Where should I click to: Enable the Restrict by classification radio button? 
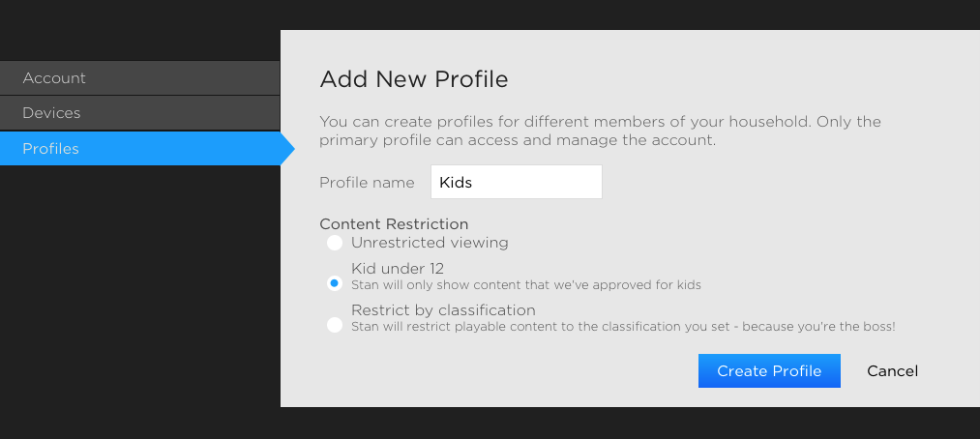[335, 325]
